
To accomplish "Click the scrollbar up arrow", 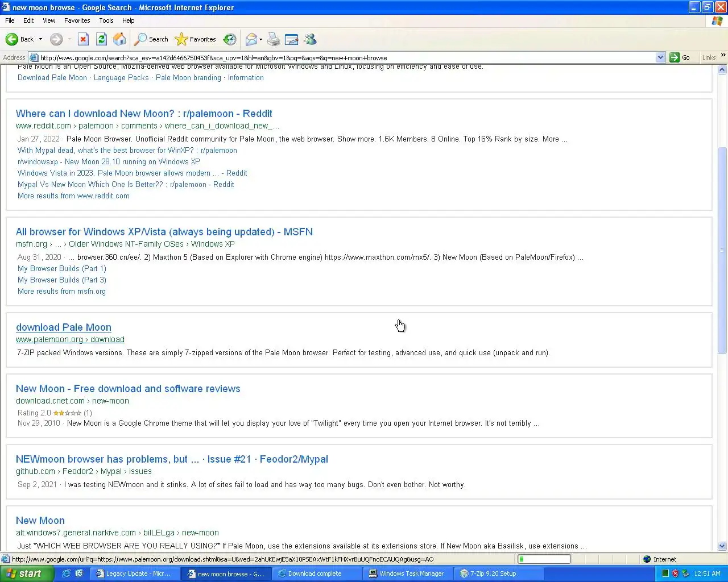I will [722, 70].
